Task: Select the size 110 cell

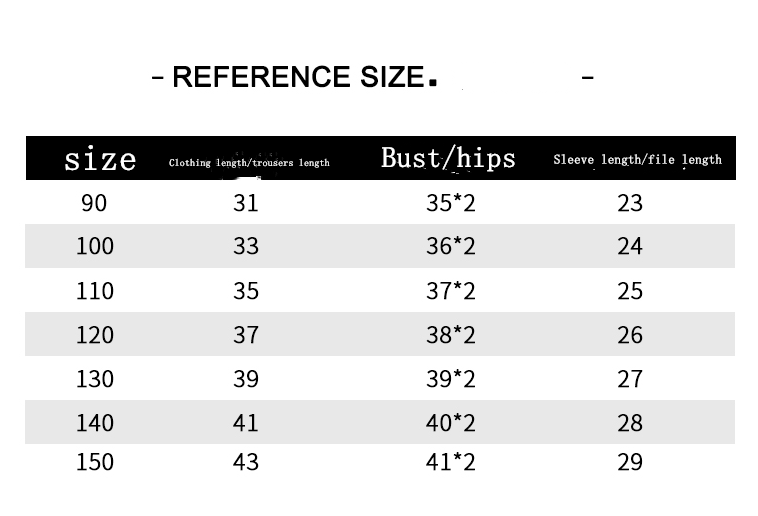Action: 95,291
